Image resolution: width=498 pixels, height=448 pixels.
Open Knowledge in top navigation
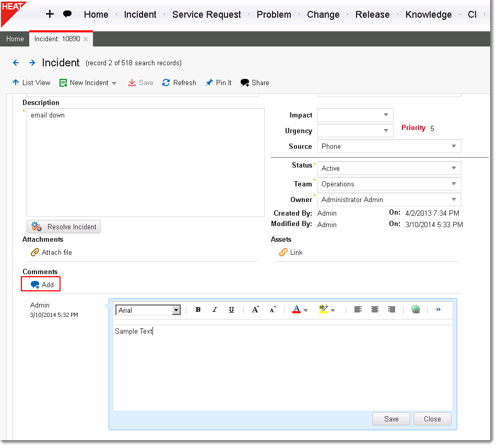429,15
